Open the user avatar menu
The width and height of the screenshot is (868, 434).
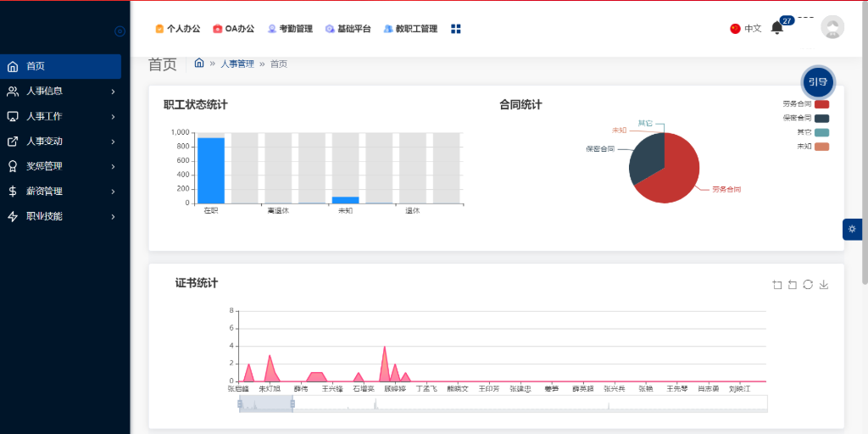(832, 27)
